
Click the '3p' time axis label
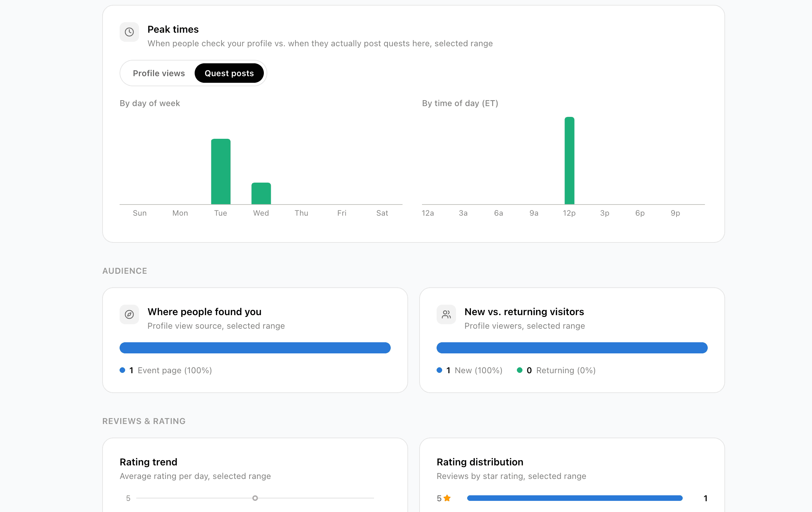coord(605,213)
